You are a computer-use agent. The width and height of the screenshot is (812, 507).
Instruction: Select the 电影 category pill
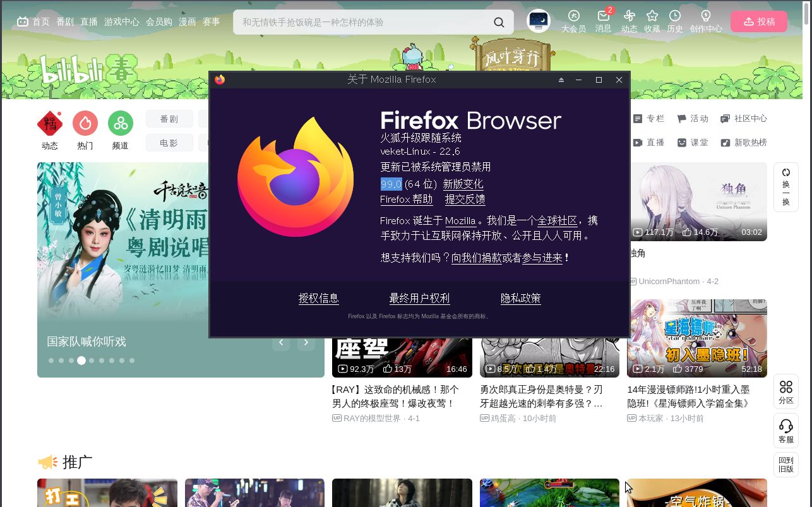(x=169, y=143)
